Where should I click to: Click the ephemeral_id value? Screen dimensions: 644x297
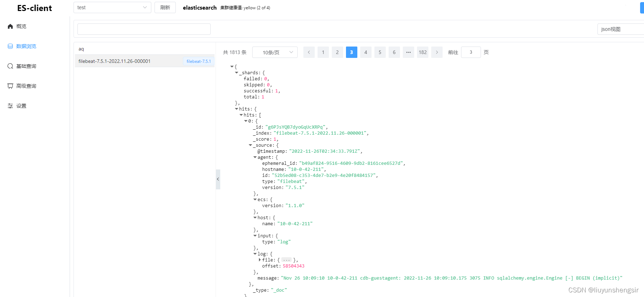pos(351,163)
